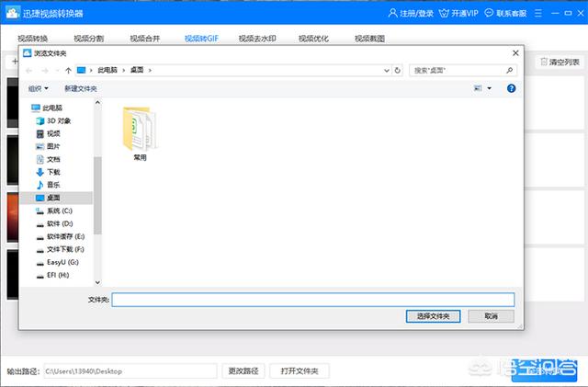
Task: Select 桌面 in sidebar
Action: pyautogui.click(x=56, y=198)
